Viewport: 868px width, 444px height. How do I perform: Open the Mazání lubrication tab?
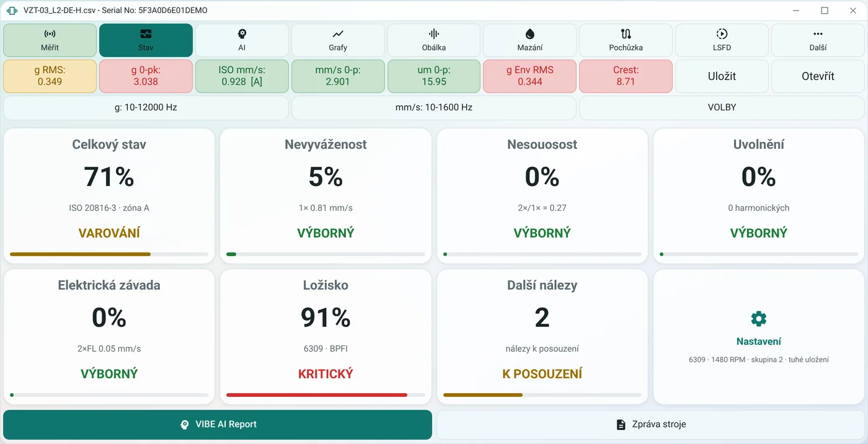530,40
